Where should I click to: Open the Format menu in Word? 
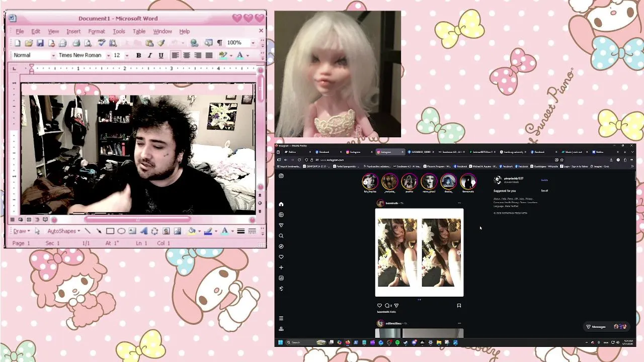pos(97,31)
